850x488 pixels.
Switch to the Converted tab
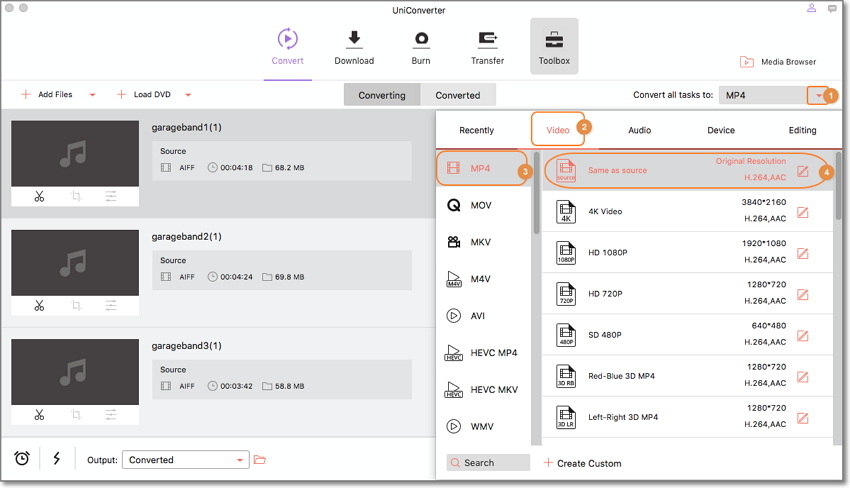coord(458,95)
